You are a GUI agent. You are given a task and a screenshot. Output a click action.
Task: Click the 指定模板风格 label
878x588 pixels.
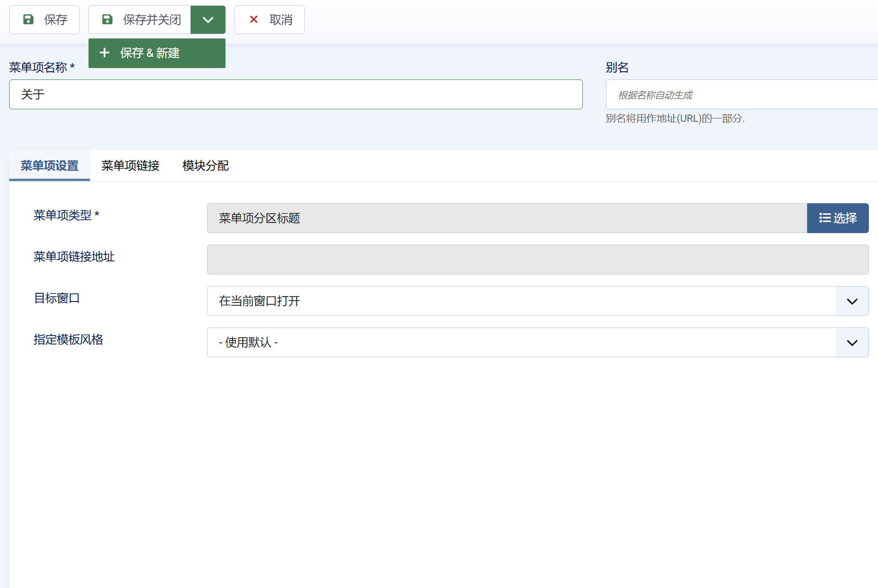tap(68, 340)
